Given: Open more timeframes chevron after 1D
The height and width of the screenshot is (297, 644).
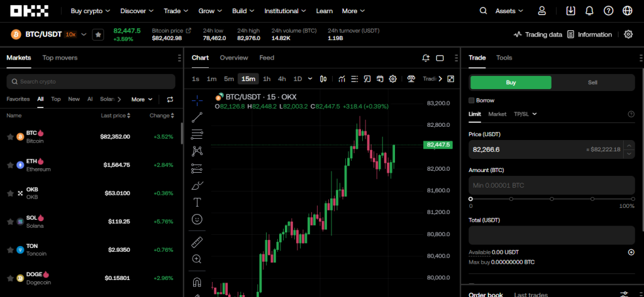Looking at the screenshot, I should point(310,78).
